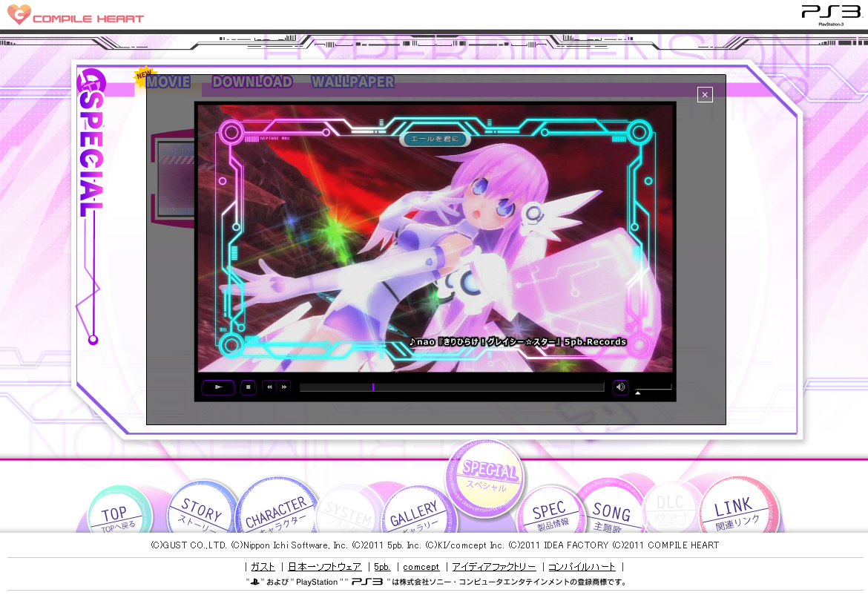The width and height of the screenshot is (868, 604).
Task: Follow the アイディアファクトリー footer link
Action: click(x=494, y=566)
